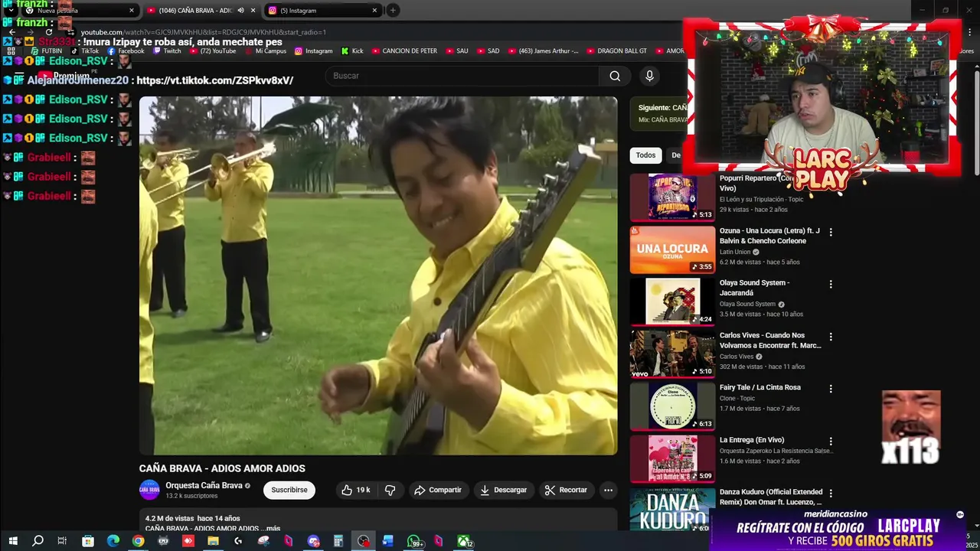
Task: Open Orquesta Caña Brava channel avatar
Action: coord(149,490)
